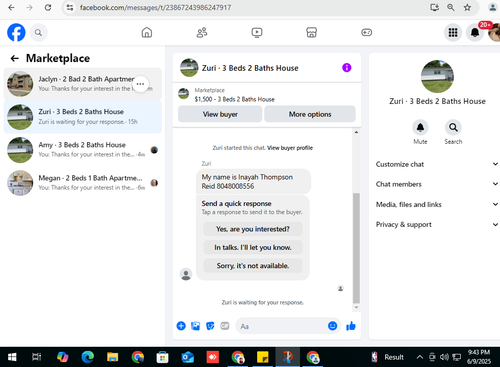This screenshot has width=500, height=367.
Task: Click the chat header house avatar
Action: tap(189, 68)
